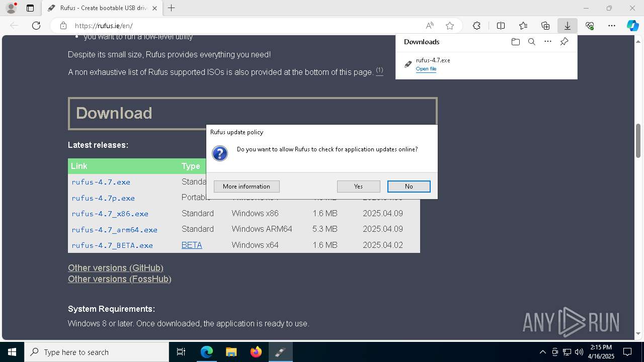Add page to favorites star icon
This screenshot has width=644, height=362.
click(x=450, y=26)
